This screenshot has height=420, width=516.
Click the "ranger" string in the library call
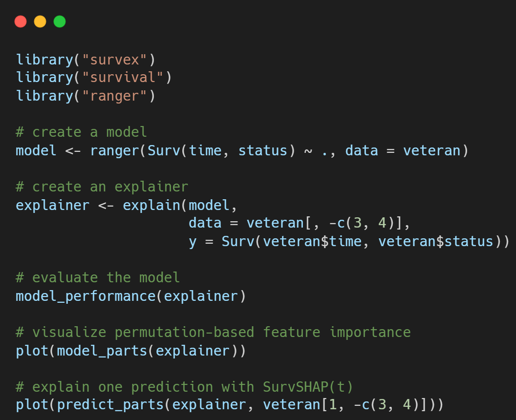[114, 96]
